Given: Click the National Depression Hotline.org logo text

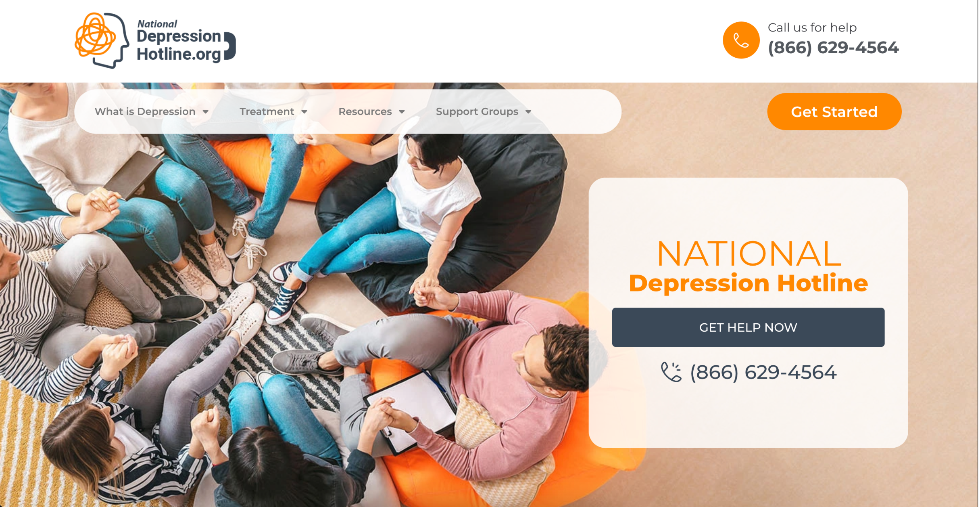Looking at the screenshot, I should pyautogui.click(x=179, y=41).
